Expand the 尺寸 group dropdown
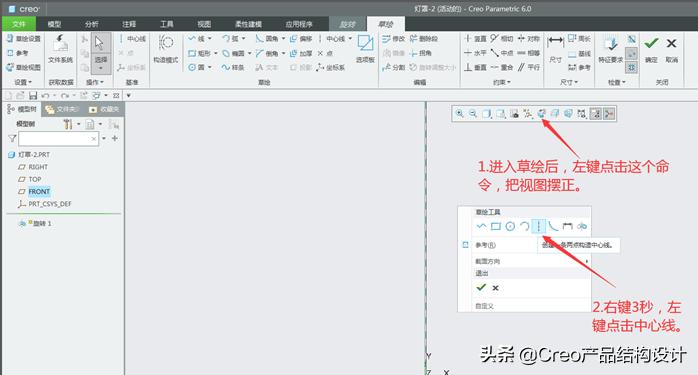 pyautogui.click(x=568, y=82)
